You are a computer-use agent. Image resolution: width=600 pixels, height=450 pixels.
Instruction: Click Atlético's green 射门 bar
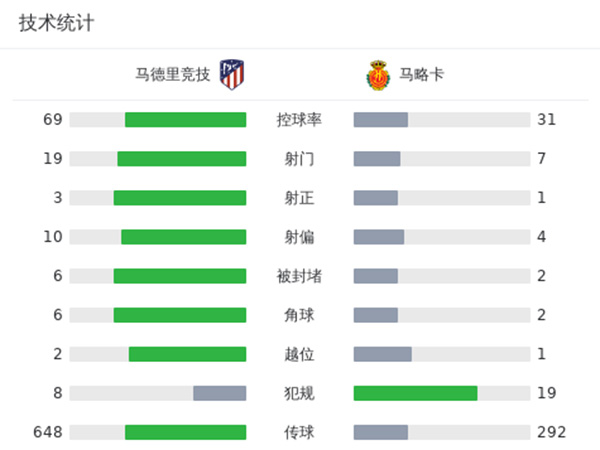click(181, 159)
